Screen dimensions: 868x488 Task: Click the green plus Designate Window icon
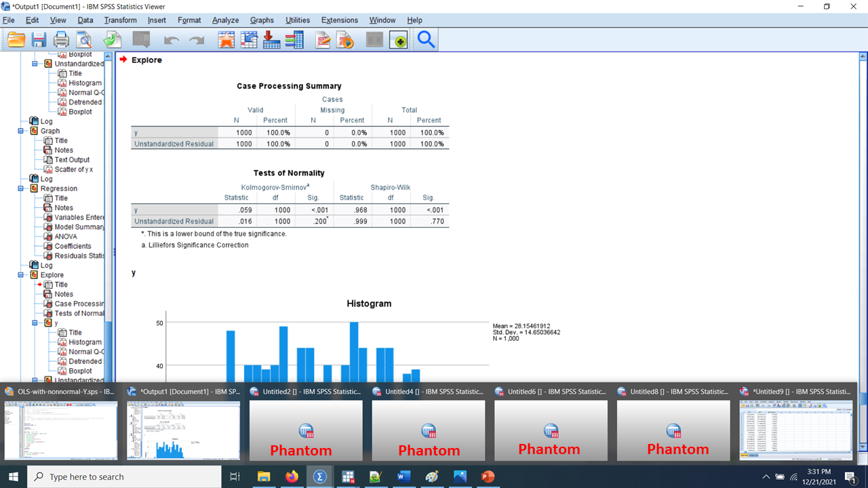pyautogui.click(x=399, y=40)
